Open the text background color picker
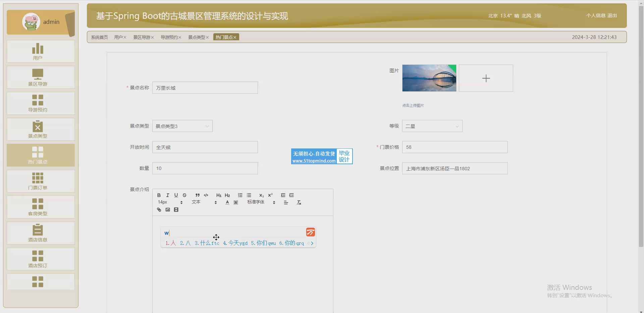 tap(236, 203)
